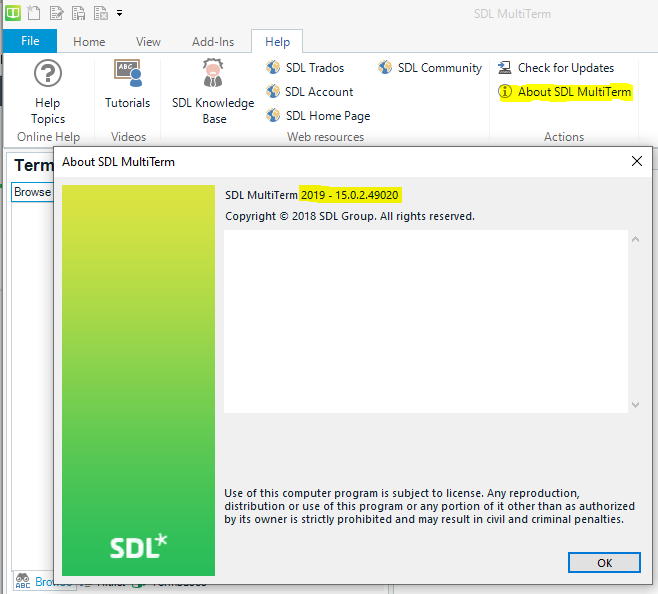The height and width of the screenshot is (594, 658).
Task: Switch to the View ribbon tab
Action: click(148, 42)
